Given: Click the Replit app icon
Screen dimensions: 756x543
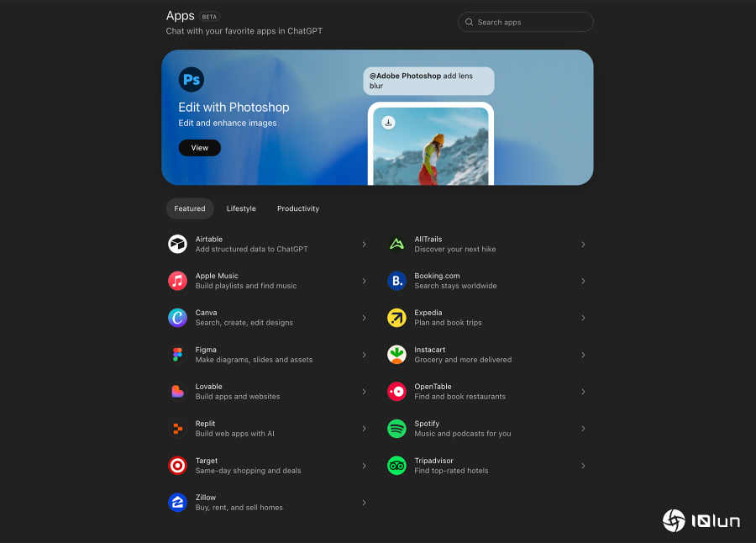Looking at the screenshot, I should (x=177, y=429).
